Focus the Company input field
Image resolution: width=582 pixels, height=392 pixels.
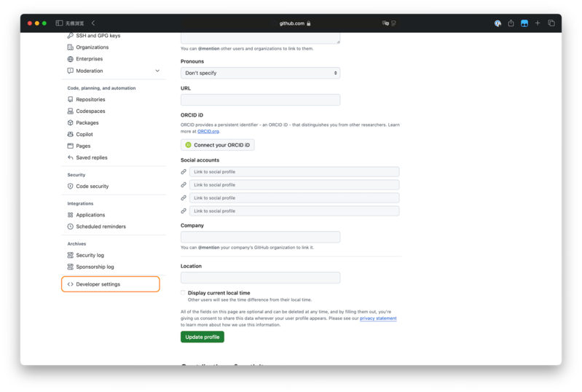260,237
